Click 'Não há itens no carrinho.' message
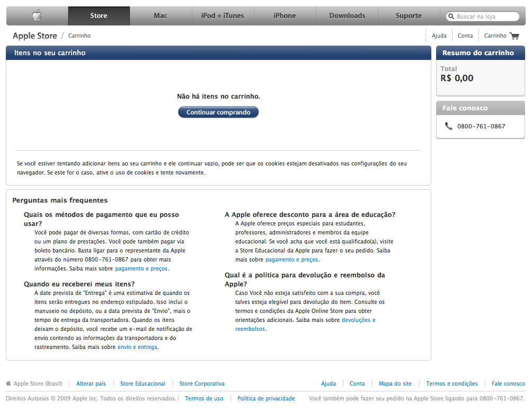532x419 pixels. click(x=218, y=97)
